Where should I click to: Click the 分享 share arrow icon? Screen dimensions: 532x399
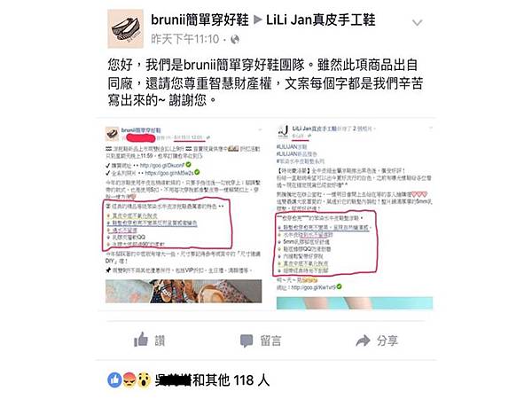click(363, 340)
